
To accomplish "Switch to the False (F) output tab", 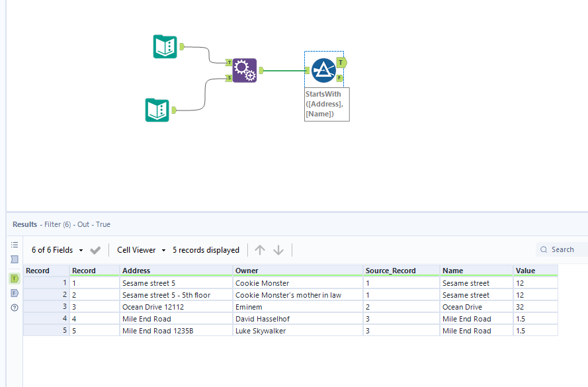I will point(14,292).
